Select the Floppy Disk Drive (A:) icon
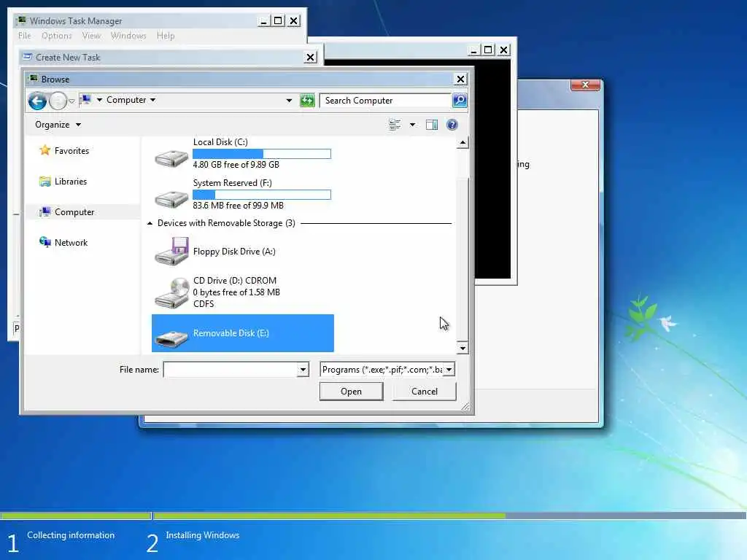747x560 pixels. point(171,251)
